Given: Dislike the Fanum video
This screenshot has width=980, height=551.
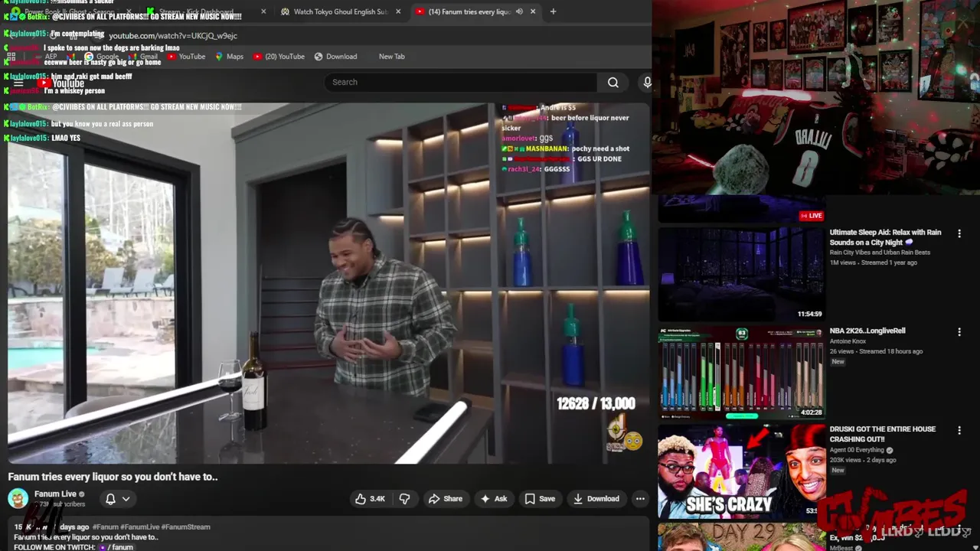Looking at the screenshot, I should [x=404, y=499].
